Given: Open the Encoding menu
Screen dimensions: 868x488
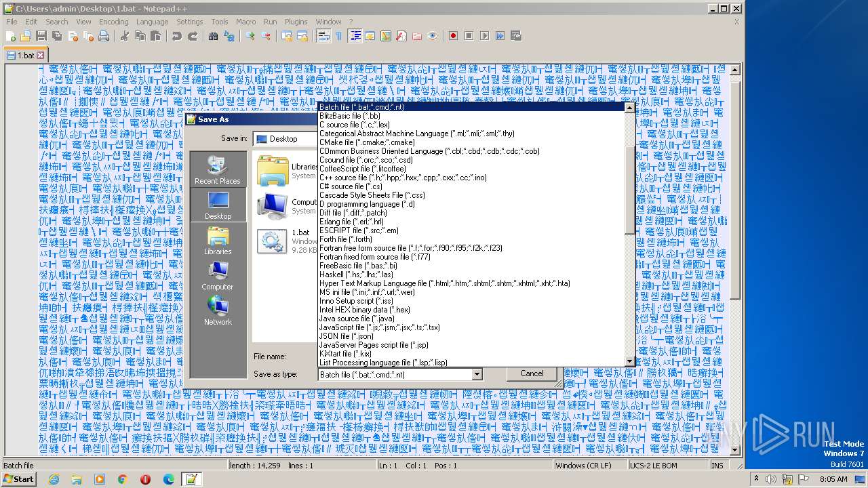Looking at the screenshot, I should point(113,22).
